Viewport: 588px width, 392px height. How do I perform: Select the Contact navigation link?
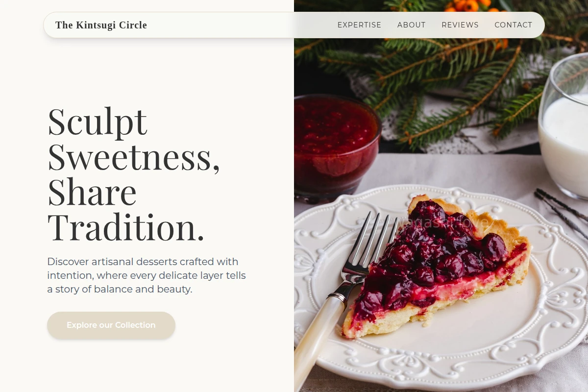(513, 25)
